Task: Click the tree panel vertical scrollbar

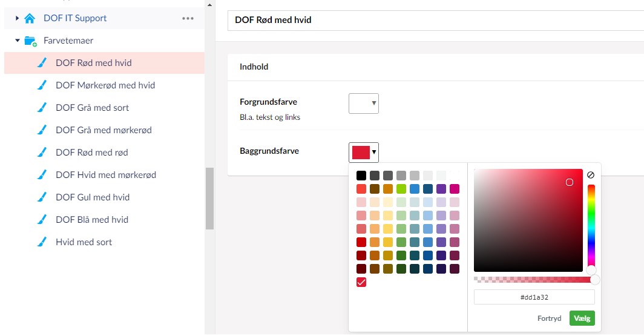Action: click(x=209, y=199)
